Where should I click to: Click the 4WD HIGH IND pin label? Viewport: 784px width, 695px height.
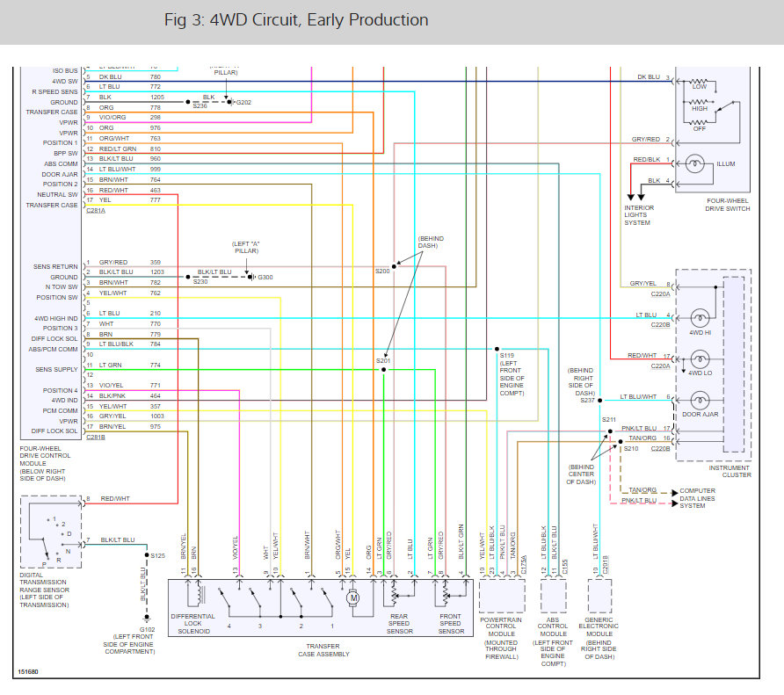[x=56, y=318]
